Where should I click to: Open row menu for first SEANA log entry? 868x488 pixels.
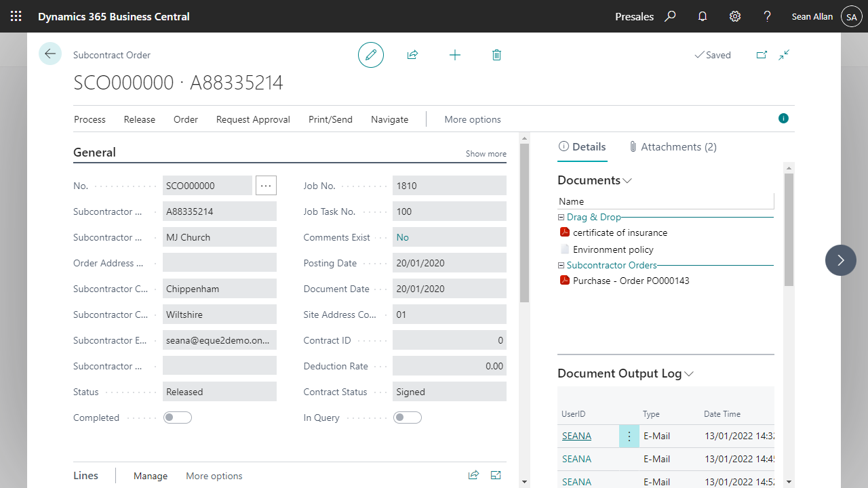[x=629, y=436]
